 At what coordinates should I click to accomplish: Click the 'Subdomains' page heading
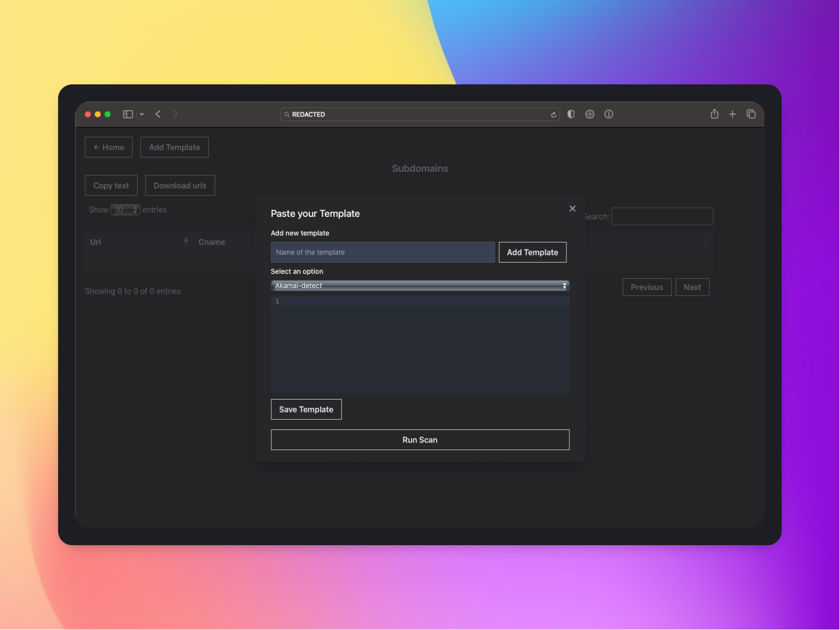point(420,169)
